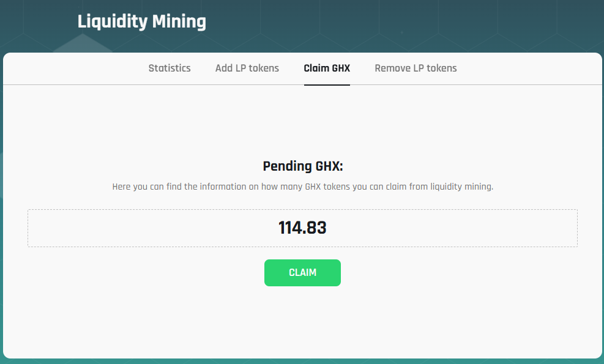Viewport: 604px width, 364px height.
Task: Click the Liquidity Mining page title
Action: pos(142,21)
